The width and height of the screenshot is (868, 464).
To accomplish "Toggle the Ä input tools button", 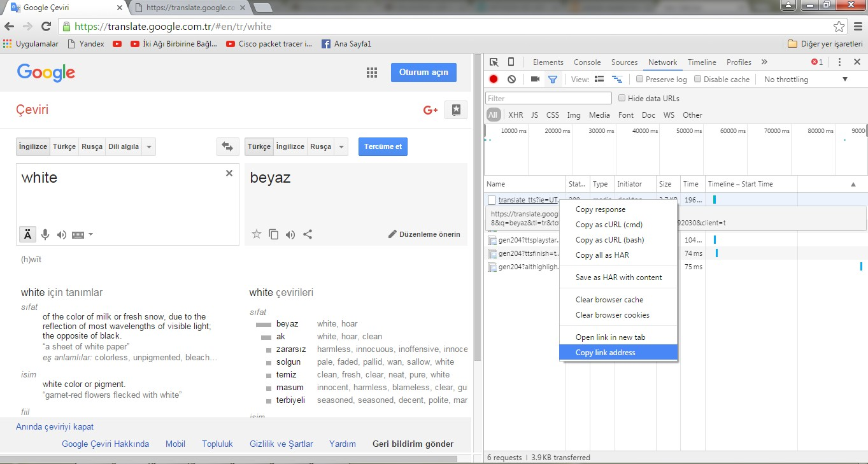I will tap(27, 235).
